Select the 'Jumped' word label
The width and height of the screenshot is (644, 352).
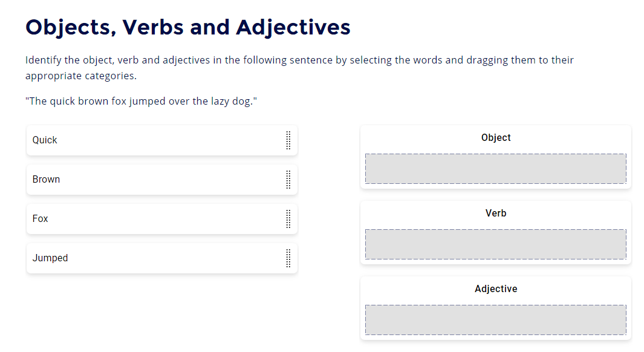coord(50,258)
